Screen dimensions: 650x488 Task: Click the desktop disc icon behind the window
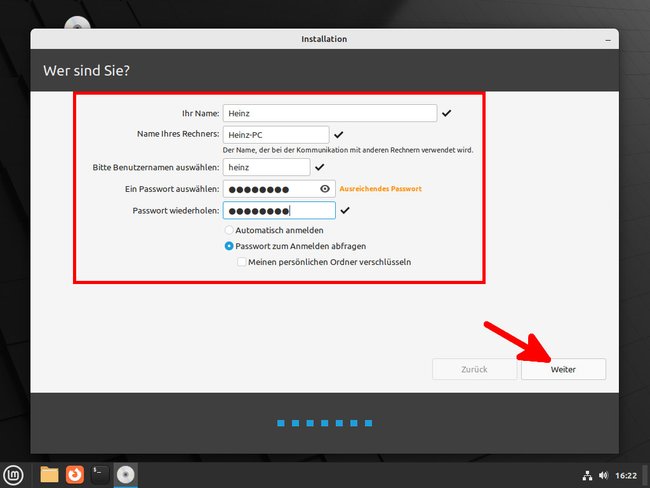click(x=77, y=23)
